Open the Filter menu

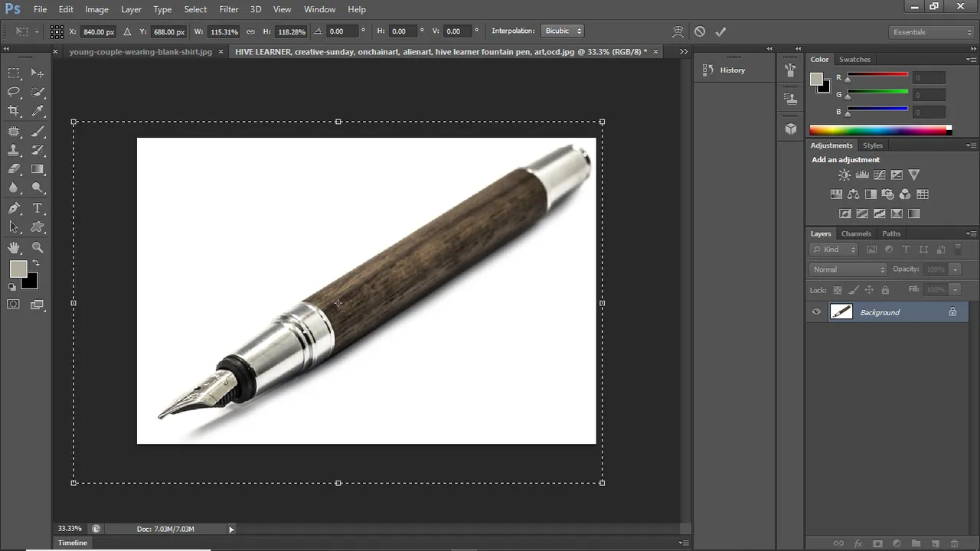point(228,9)
